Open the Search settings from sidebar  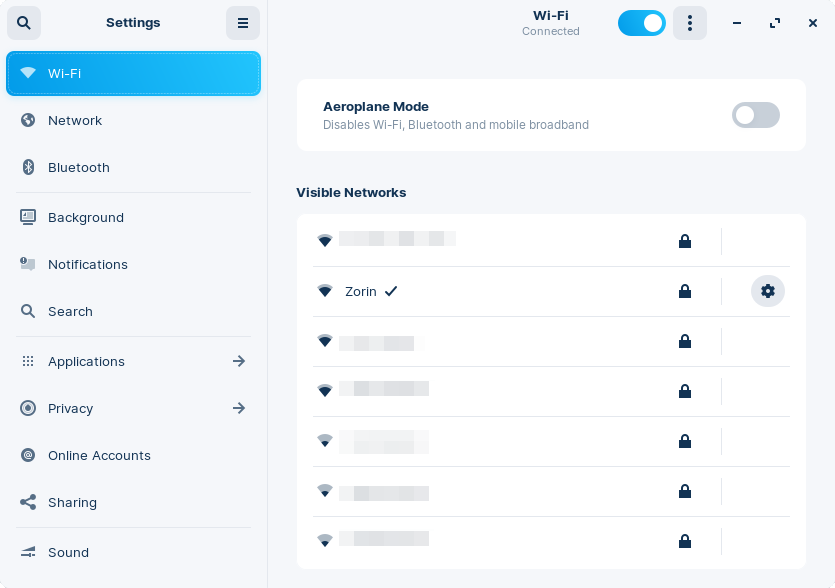(70, 311)
